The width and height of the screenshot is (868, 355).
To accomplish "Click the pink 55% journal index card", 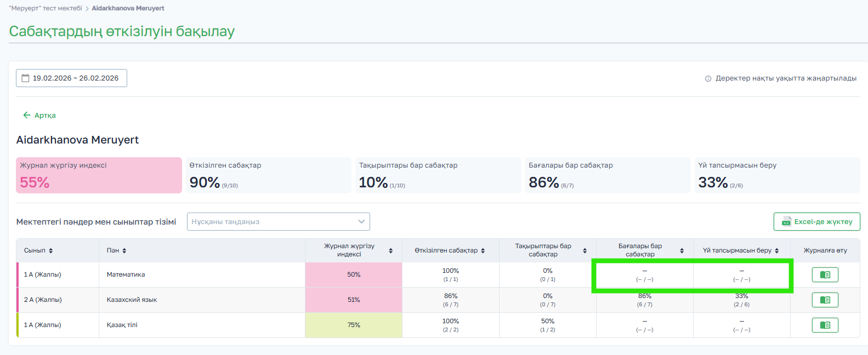I will (99, 175).
